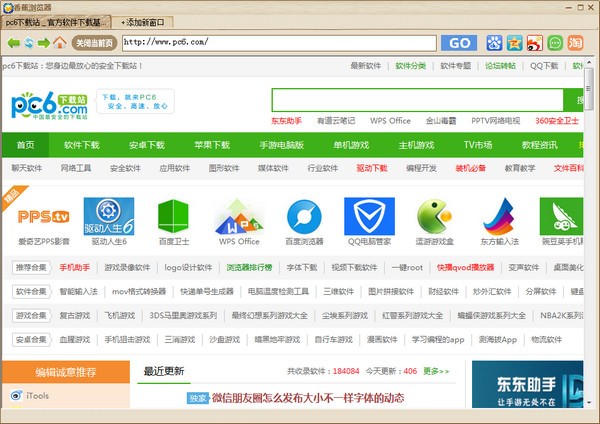The image size is (600, 424).
Task: Go forward with the green right arrow
Action: (44, 43)
